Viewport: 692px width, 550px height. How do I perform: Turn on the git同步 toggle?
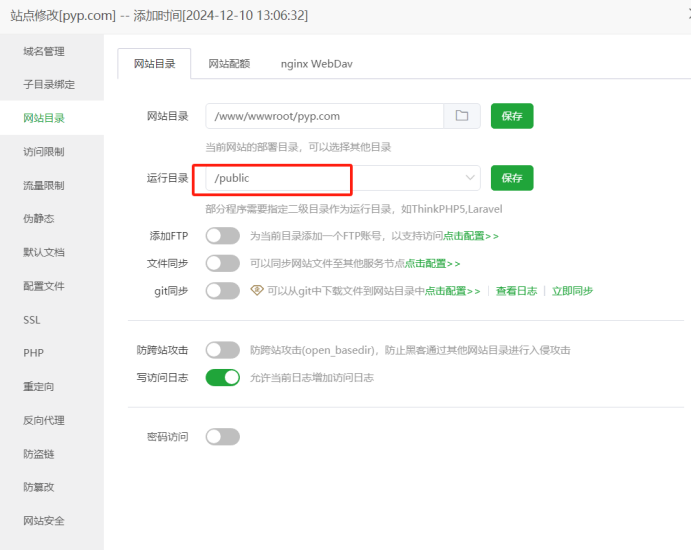click(x=222, y=291)
